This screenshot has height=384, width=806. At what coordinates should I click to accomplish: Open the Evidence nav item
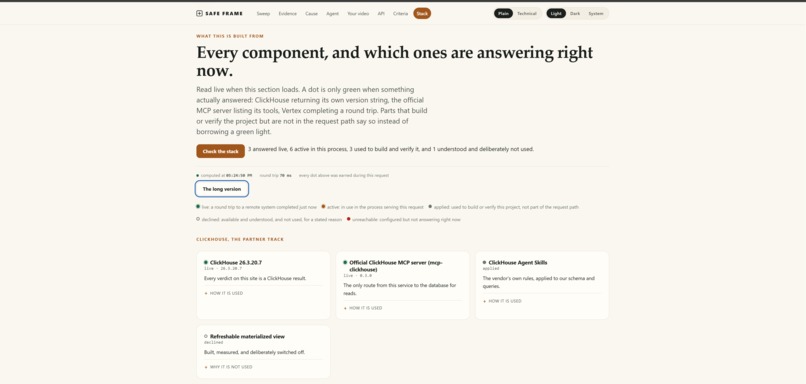288,13
